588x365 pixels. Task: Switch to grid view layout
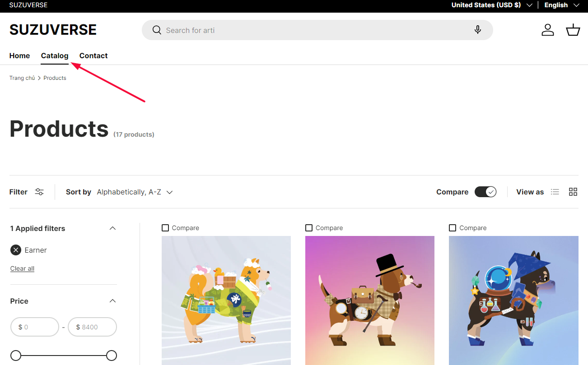click(573, 192)
